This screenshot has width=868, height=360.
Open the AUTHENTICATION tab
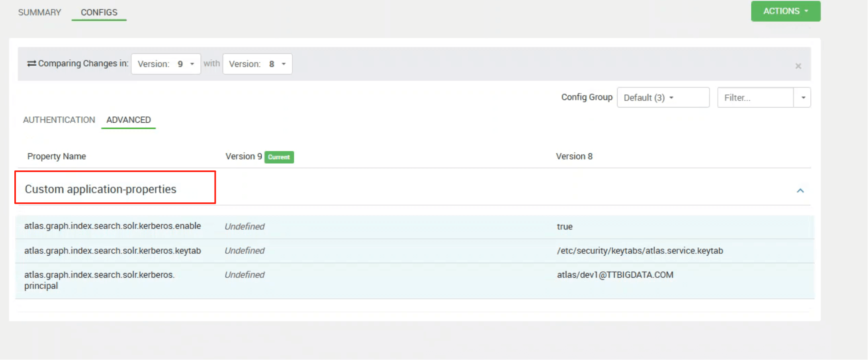[x=59, y=120]
